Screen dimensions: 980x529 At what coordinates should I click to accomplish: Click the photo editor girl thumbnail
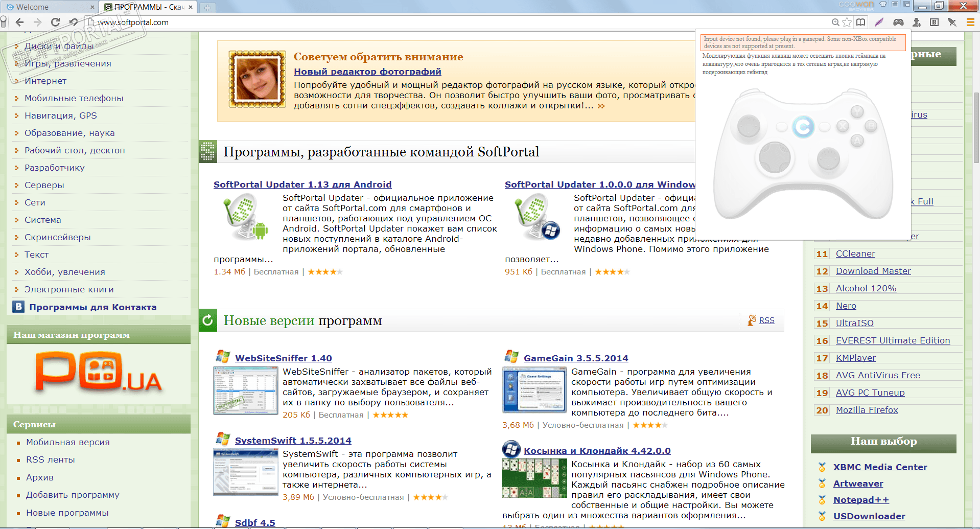click(257, 79)
